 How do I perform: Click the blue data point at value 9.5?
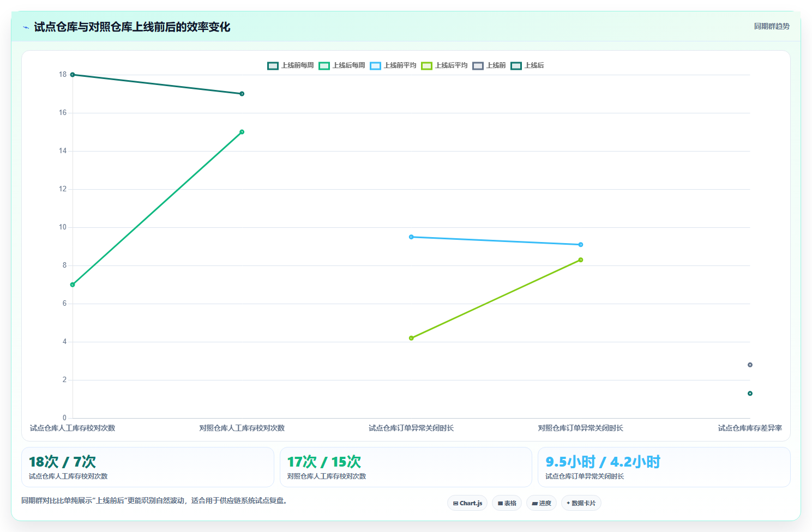(x=411, y=237)
